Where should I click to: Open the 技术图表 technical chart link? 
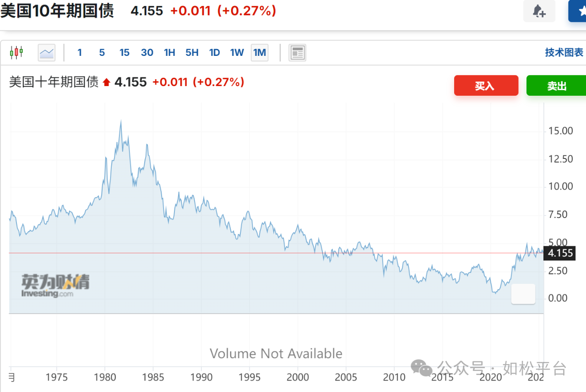(x=564, y=53)
